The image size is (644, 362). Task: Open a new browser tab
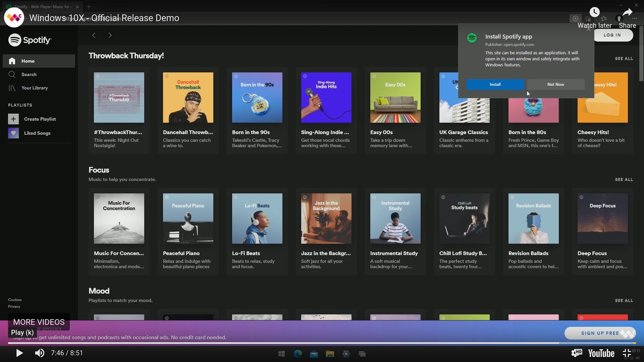[89, 7]
